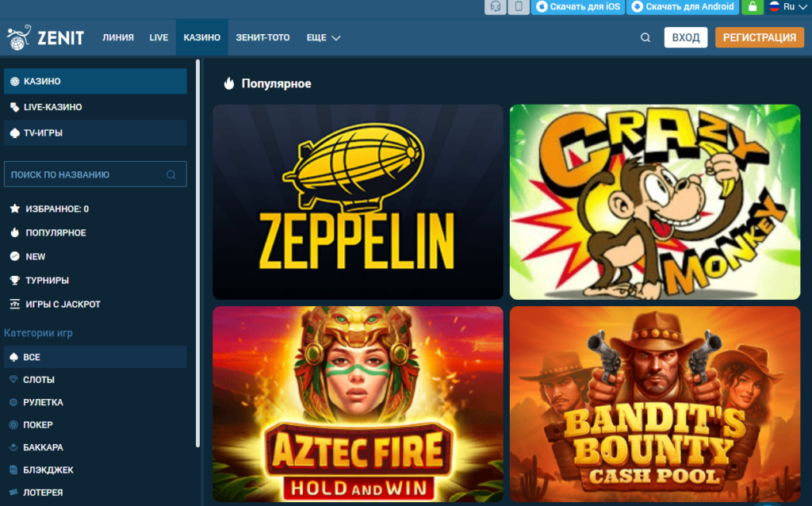Click the magnifier inside the name search field
Screen dimensions: 812x506
171,174
